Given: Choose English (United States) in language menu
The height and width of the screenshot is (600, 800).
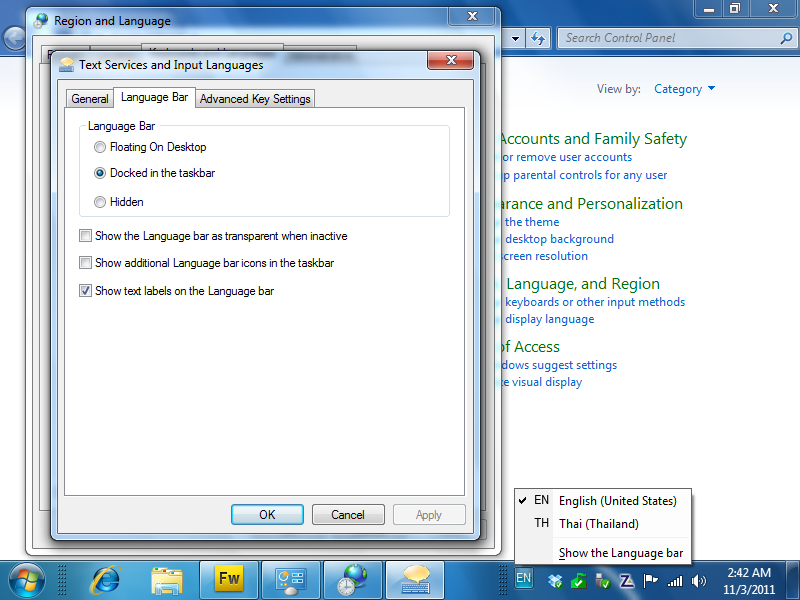Looking at the screenshot, I should click(x=603, y=501).
